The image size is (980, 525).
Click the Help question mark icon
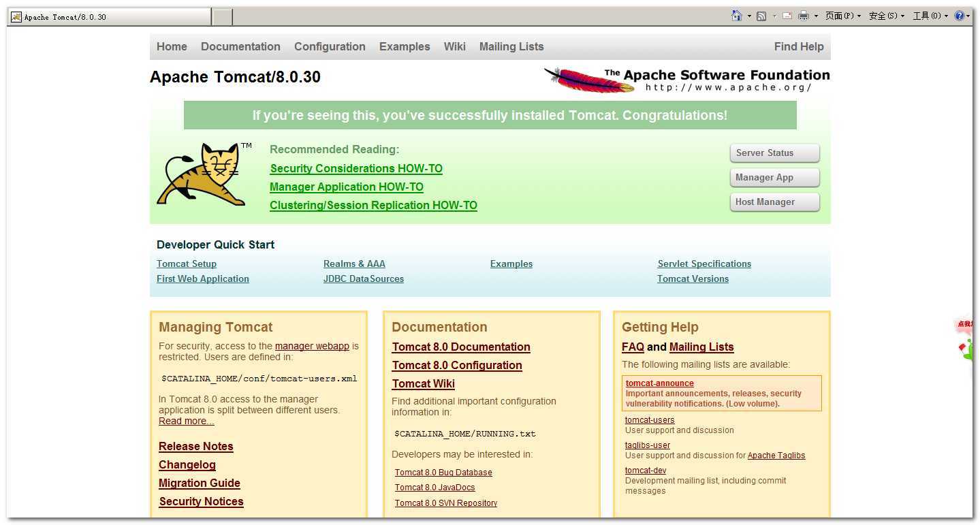[960, 16]
